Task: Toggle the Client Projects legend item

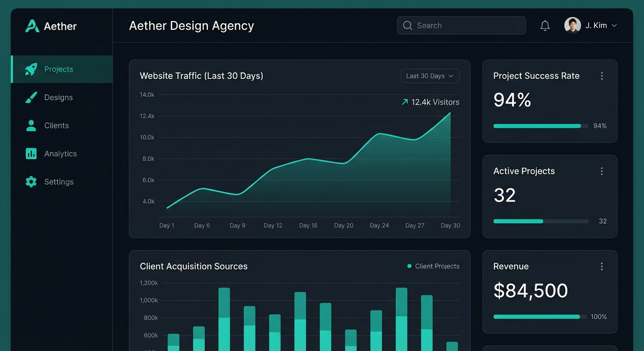Action: pos(433,266)
